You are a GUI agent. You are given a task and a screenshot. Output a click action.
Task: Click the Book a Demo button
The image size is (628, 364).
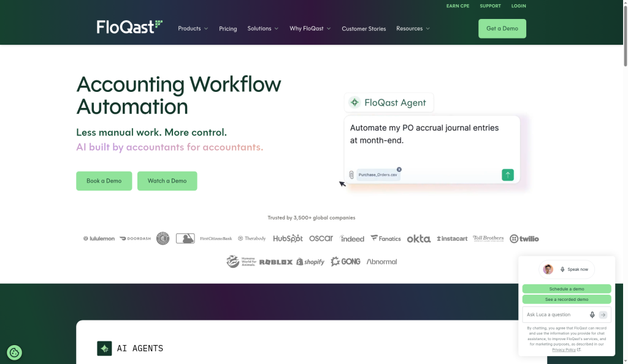click(104, 181)
